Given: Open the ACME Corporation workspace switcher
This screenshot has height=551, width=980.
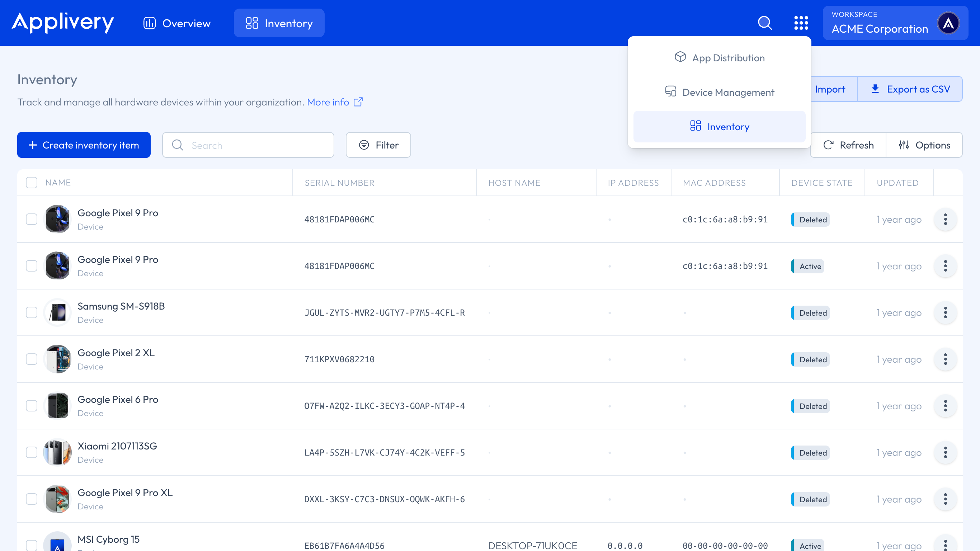Looking at the screenshot, I should (x=880, y=23).
